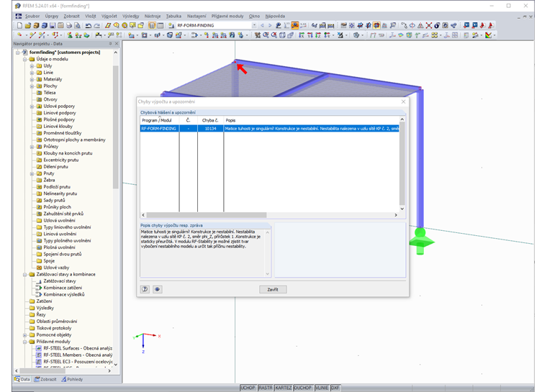
Task: Click the Redo arrow icon
Action: tap(97, 25)
